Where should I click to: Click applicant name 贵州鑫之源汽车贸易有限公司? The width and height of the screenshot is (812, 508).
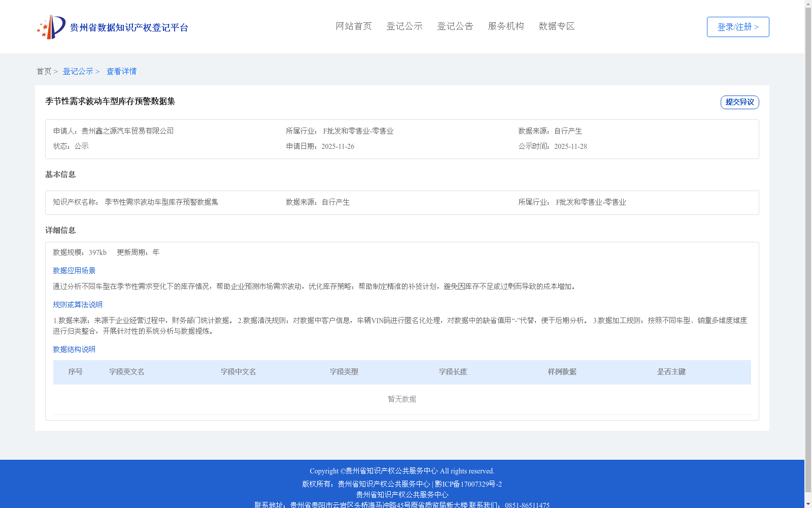point(127,131)
